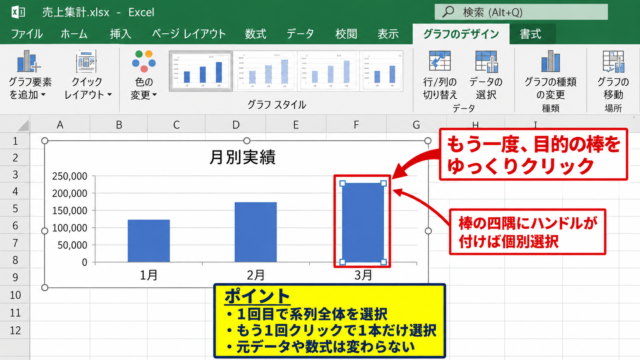Viewport: 640px width, 360px height.
Task: Select the 1月 bar in the chart
Action: [x=149, y=241]
